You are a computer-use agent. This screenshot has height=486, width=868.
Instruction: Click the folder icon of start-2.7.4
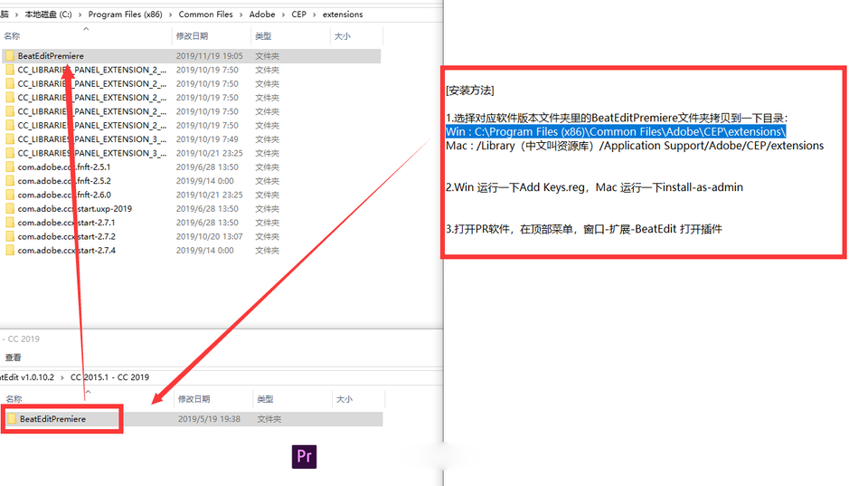click(x=10, y=250)
